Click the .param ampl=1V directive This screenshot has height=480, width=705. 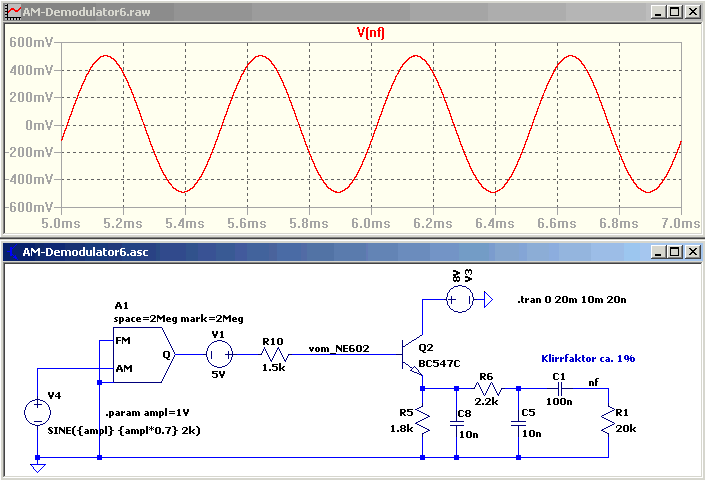click(x=147, y=413)
